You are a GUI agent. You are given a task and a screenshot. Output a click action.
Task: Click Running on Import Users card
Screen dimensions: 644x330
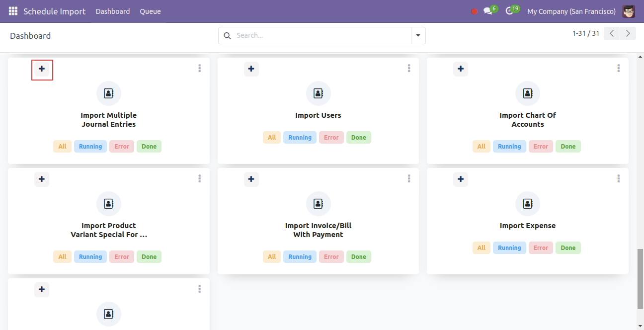(x=300, y=138)
